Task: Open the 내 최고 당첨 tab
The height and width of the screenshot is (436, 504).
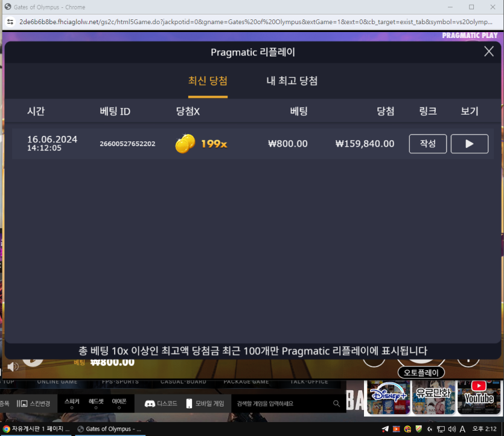Action: [292, 81]
